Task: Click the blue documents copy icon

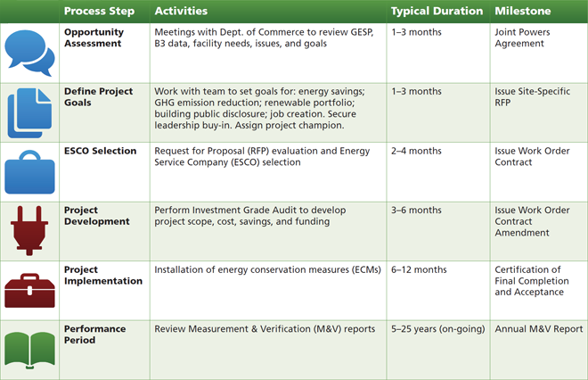Action: [x=29, y=113]
